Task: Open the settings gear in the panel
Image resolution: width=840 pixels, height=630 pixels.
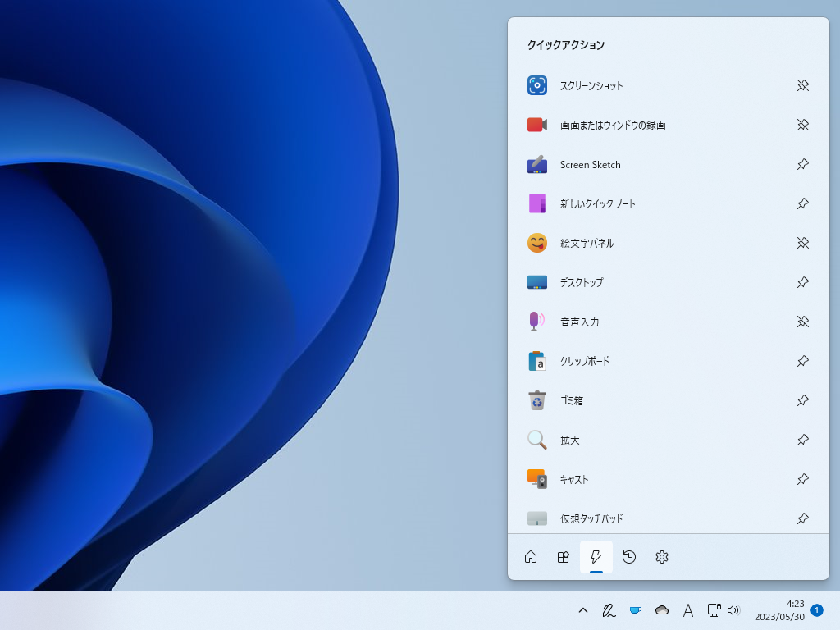Action: tap(662, 557)
